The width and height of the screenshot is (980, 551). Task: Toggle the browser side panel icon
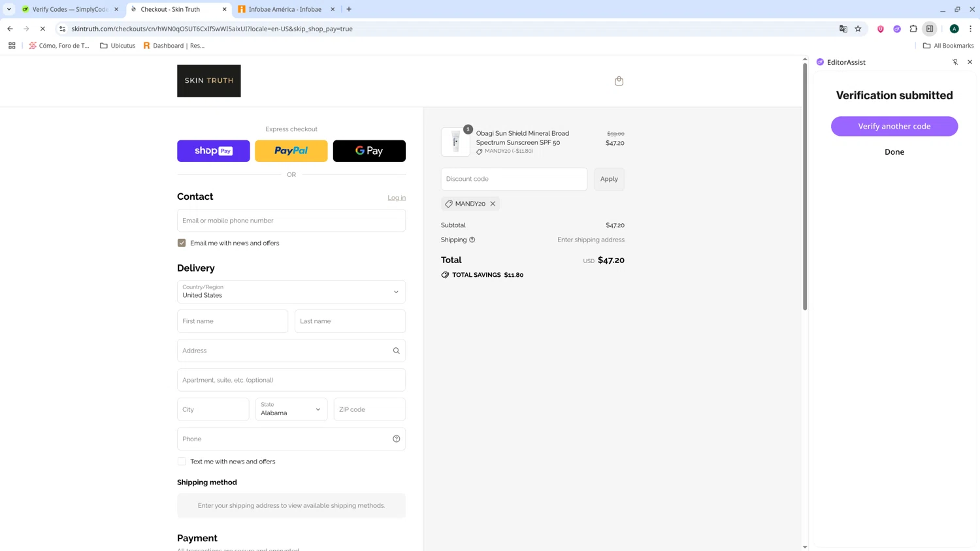[x=930, y=29]
